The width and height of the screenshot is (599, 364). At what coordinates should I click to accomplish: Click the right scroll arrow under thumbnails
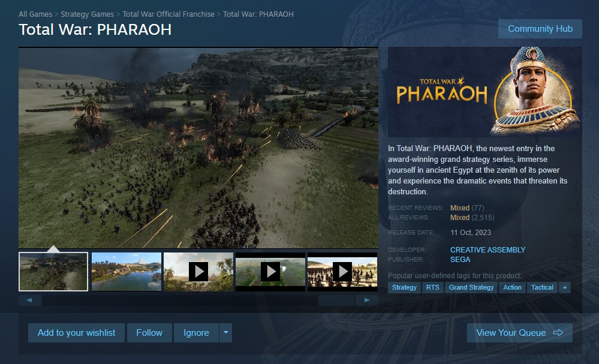[x=367, y=300]
